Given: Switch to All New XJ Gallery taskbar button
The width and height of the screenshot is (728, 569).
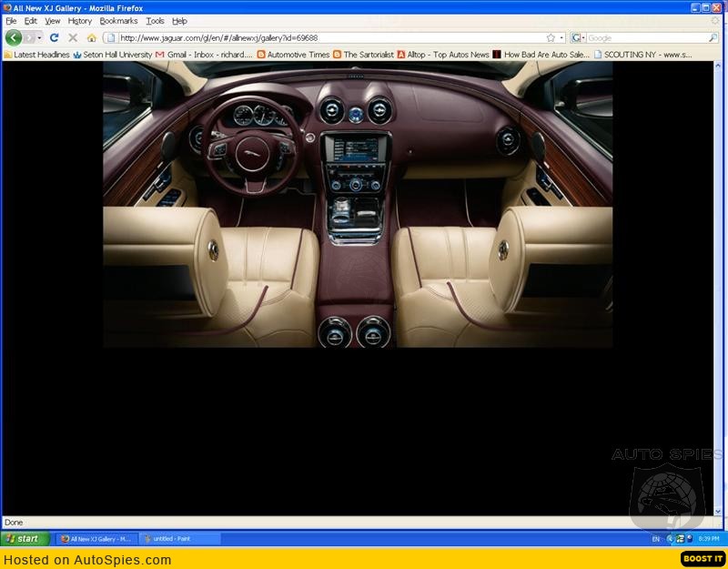Looking at the screenshot, I should [97, 539].
